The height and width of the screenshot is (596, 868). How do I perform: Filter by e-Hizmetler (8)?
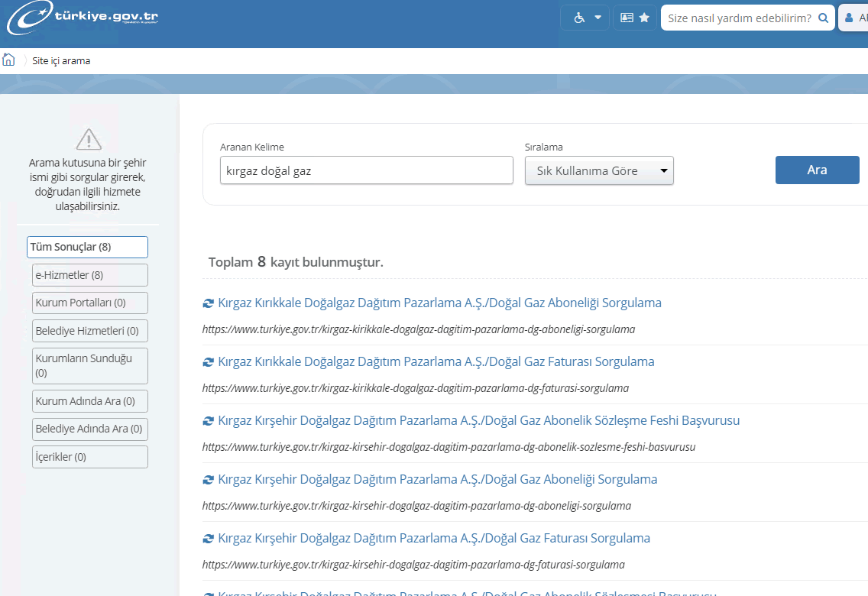(90, 275)
